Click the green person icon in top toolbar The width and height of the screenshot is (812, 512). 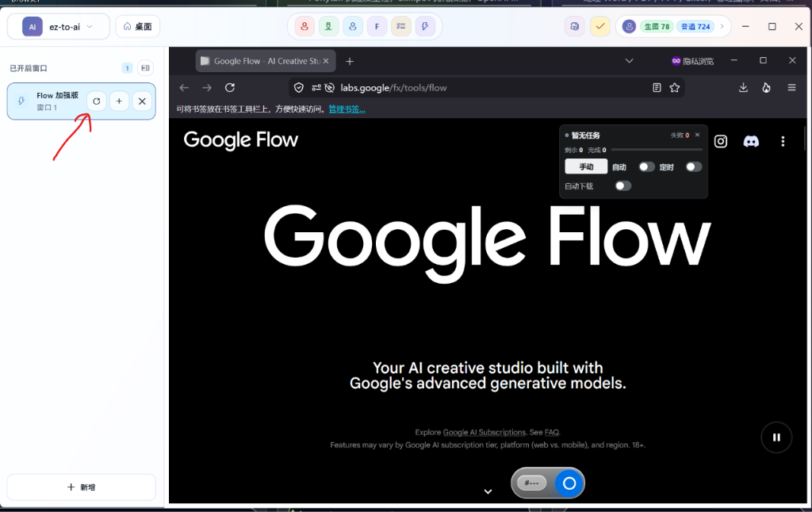click(328, 26)
